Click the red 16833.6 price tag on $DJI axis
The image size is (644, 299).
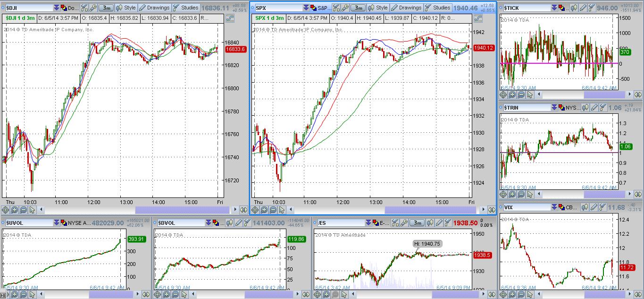tap(236, 49)
